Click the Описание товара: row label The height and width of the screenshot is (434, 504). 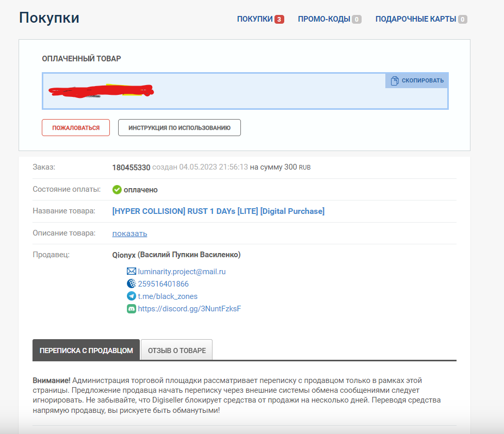pyautogui.click(x=64, y=233)
